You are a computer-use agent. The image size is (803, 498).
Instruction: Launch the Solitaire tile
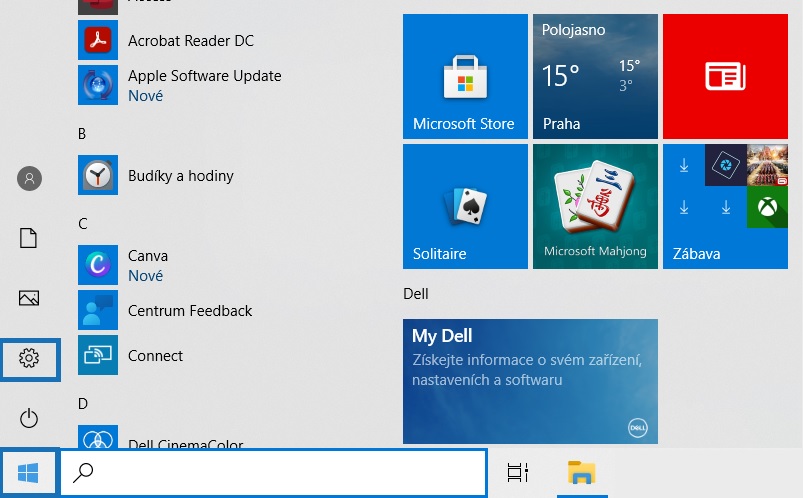point(465,206)
